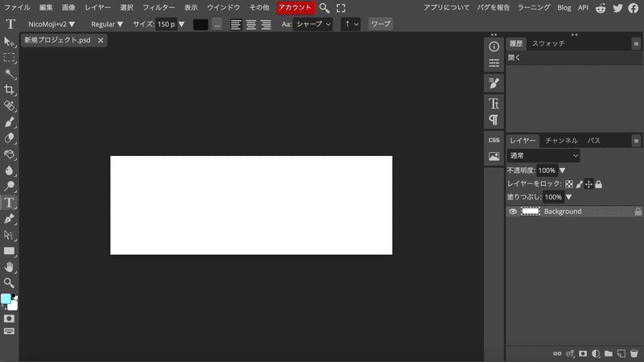Screen dimensions: 644x362
Task: Select the Hand tool
Action: click(9, 267)
